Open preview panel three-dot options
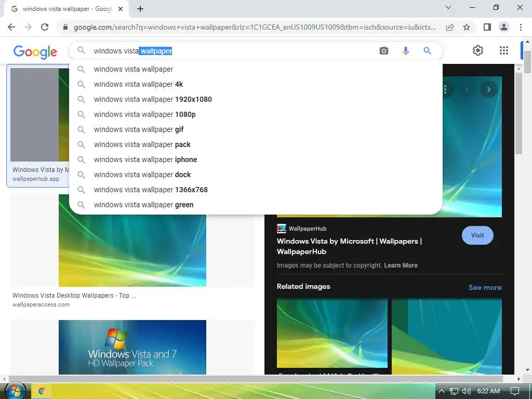This screenshot has width=532, height=399. pyautogui.click(x=445, y=89)
